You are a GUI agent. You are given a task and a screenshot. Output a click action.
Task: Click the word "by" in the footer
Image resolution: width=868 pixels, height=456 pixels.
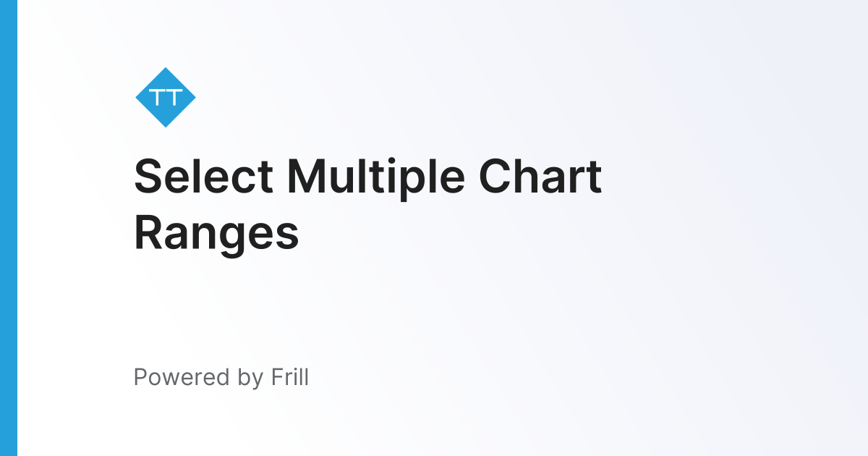pyautogui.click(x=250, y=377)
